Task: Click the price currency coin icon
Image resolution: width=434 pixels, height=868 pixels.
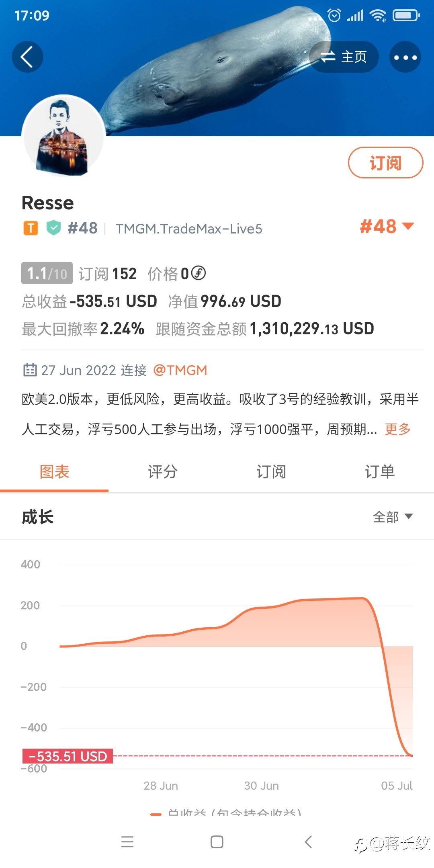Action: tap(198, 273)
